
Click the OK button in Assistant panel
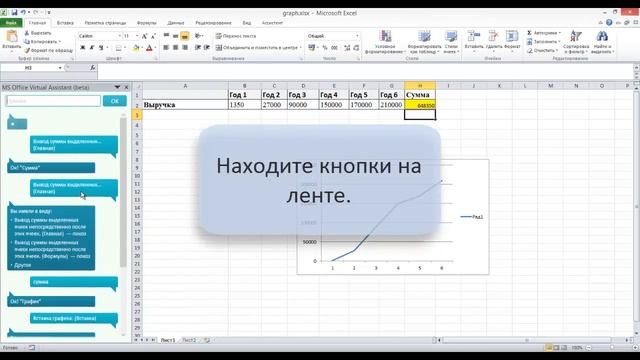(x=115, y=101)
